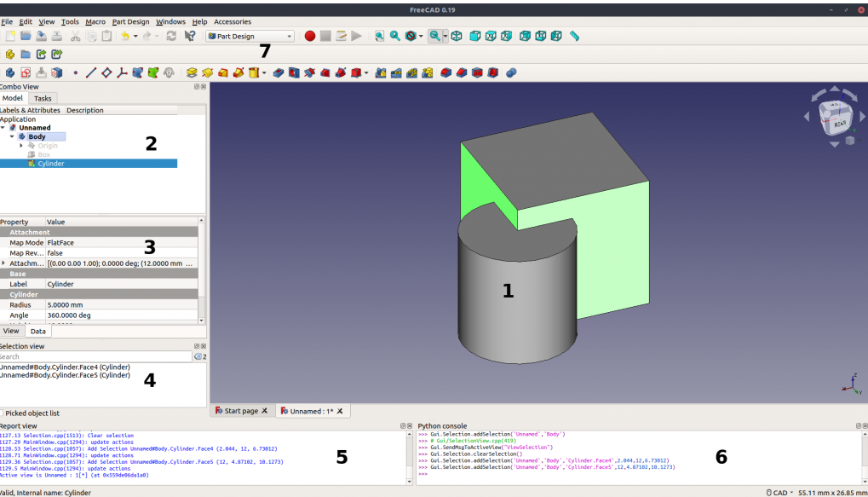Click the Datum plane tool
The height and width of the screenshot is (497, 868).
[x=106, y=72]
